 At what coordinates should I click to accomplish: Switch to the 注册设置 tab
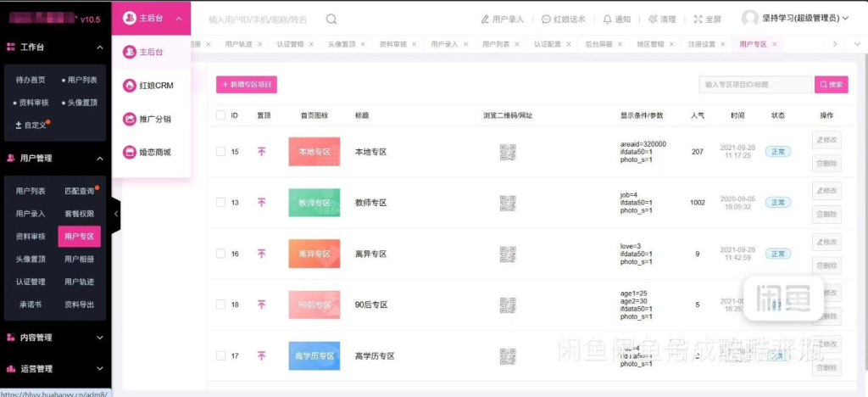pos(702,44)
